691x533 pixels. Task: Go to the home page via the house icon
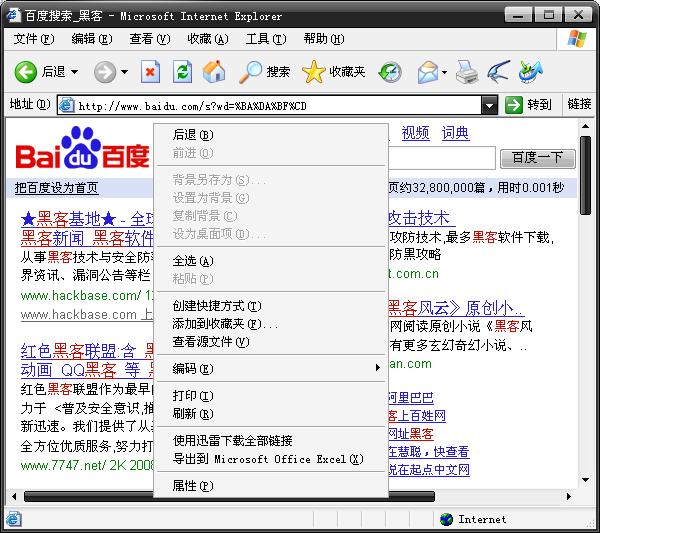coord(214,72)
